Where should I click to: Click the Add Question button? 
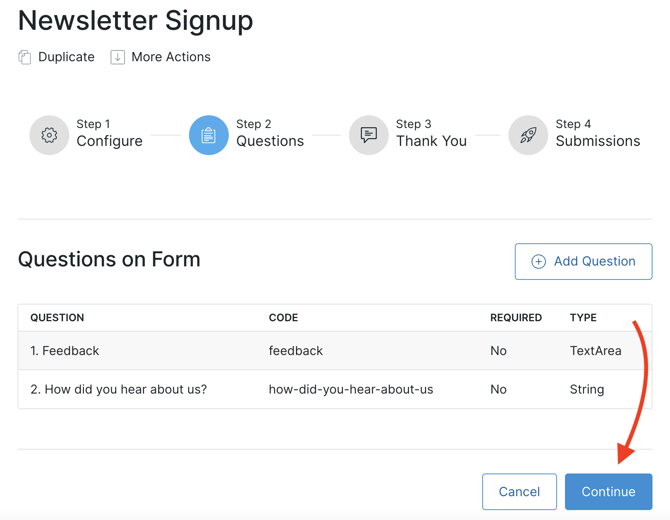[583, 262]
